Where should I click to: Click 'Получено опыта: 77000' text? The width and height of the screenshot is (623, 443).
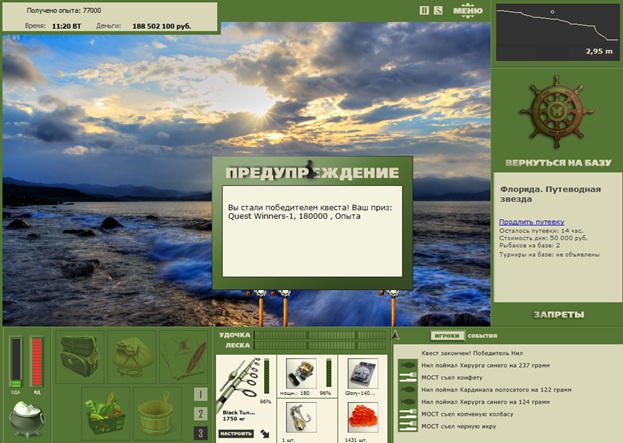[x=64, y=11]
